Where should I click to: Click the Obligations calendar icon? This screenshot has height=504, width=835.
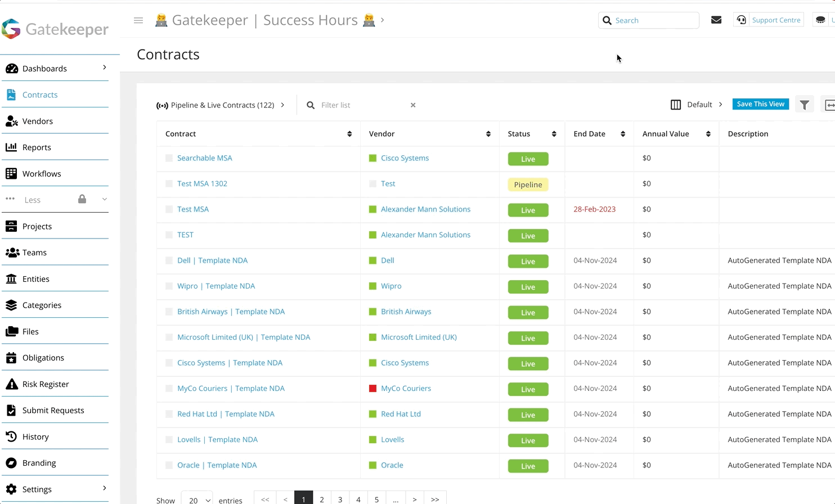11,358
